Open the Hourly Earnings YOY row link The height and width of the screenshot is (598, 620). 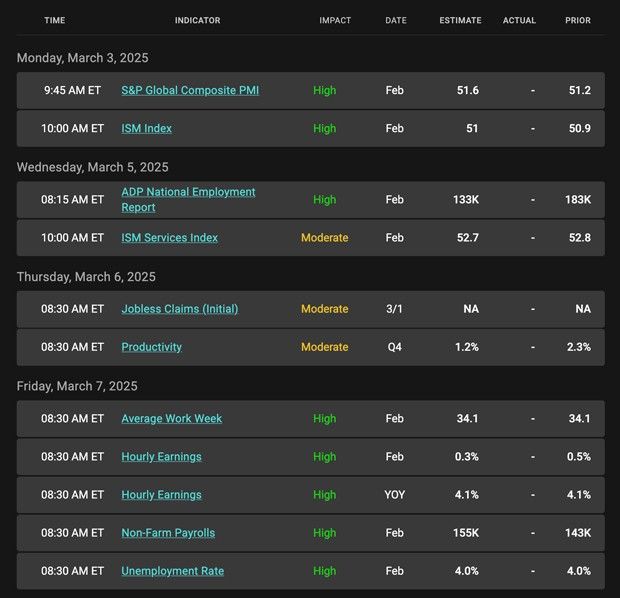(x=161, y=495)
